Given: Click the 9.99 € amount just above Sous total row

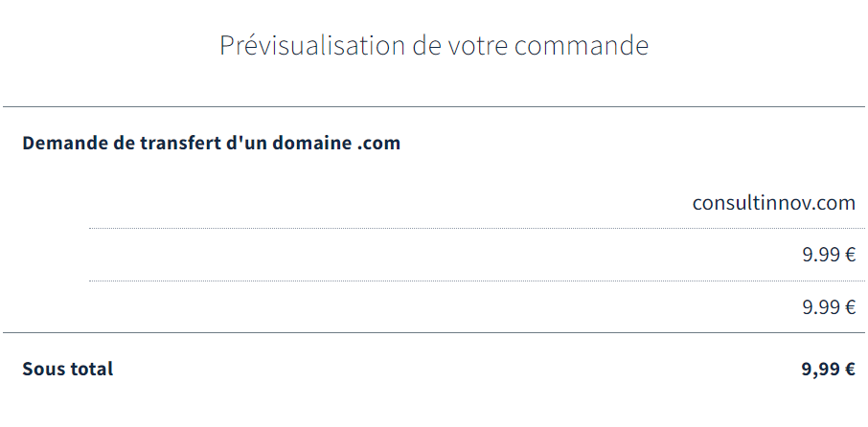Looking at the screenshot, I should coord(830,307).
